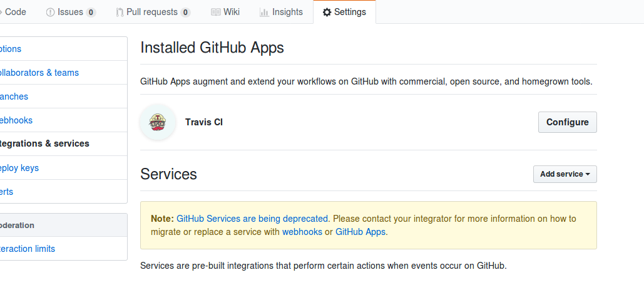Expand the Add service dropdown
The height and width of the screenshot is (302, 644).
click(565, 174)
